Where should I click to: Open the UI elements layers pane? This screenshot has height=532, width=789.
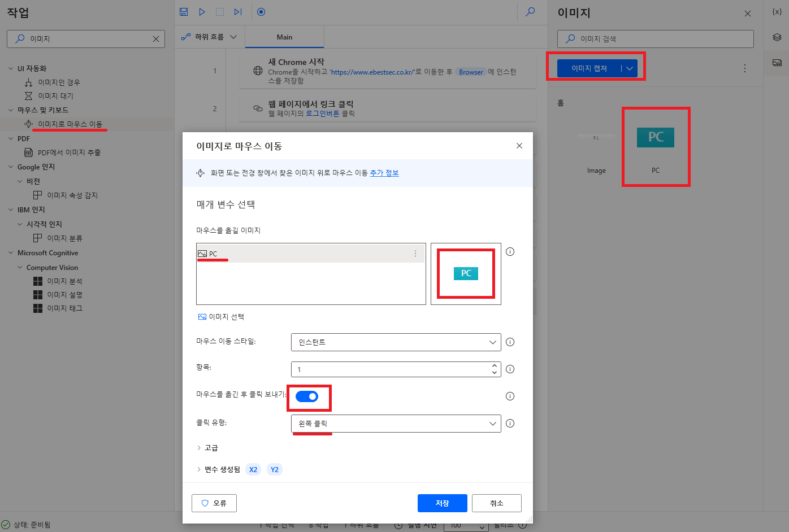click(x=777, y=37)
